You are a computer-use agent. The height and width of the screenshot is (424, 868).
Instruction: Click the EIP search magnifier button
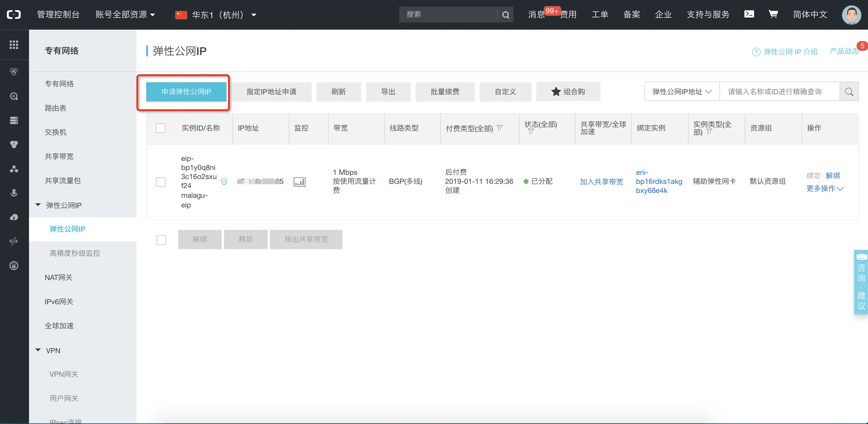[x=849, y=92]
